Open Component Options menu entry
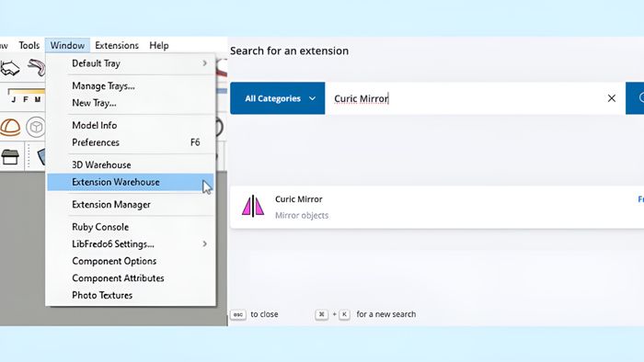Viewport: 644px width, 362px height. click(x=131, y=261)
